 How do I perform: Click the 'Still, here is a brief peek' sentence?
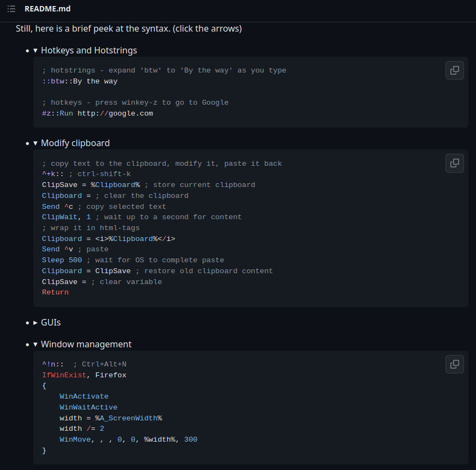pos(129,28)
